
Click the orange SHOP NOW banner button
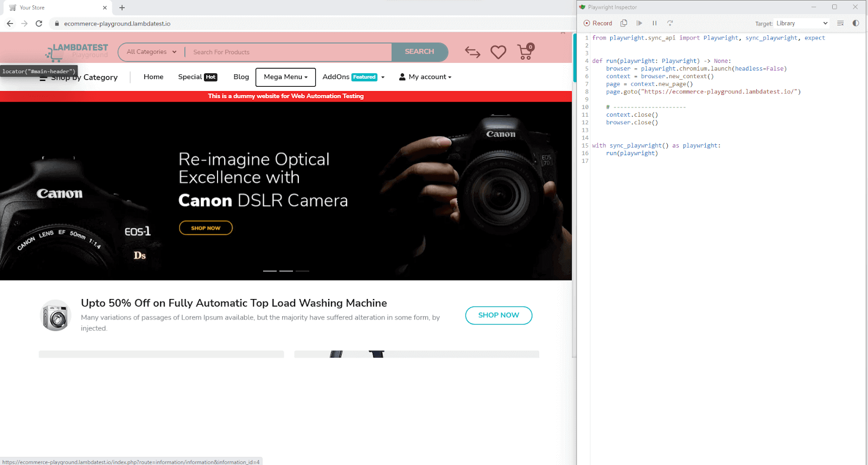pyautogui.click(x=206, y=228)
